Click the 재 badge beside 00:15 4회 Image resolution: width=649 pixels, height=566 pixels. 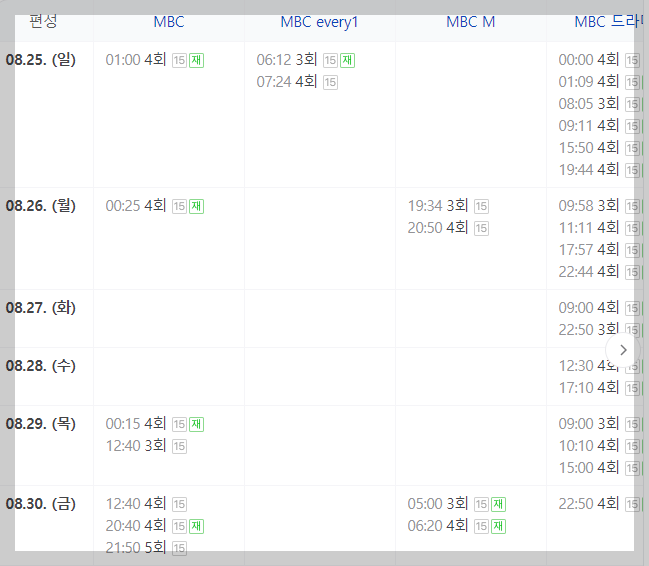[x=197, y=424]
